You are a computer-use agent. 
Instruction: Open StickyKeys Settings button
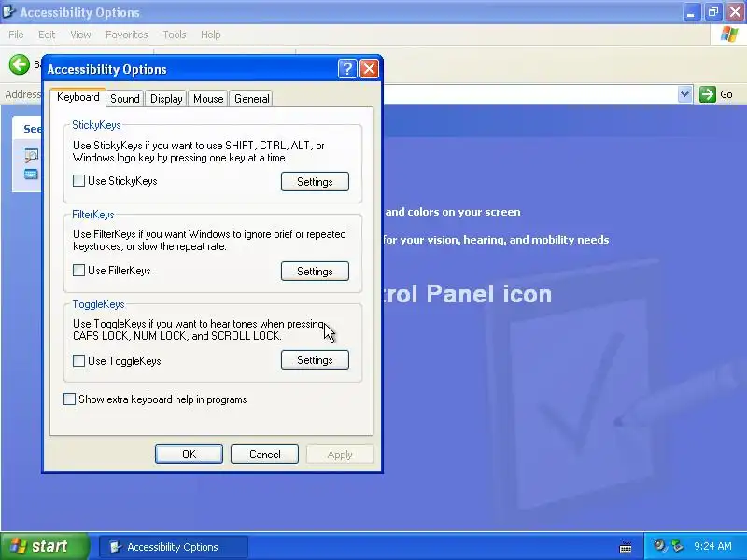pos(315,181)
